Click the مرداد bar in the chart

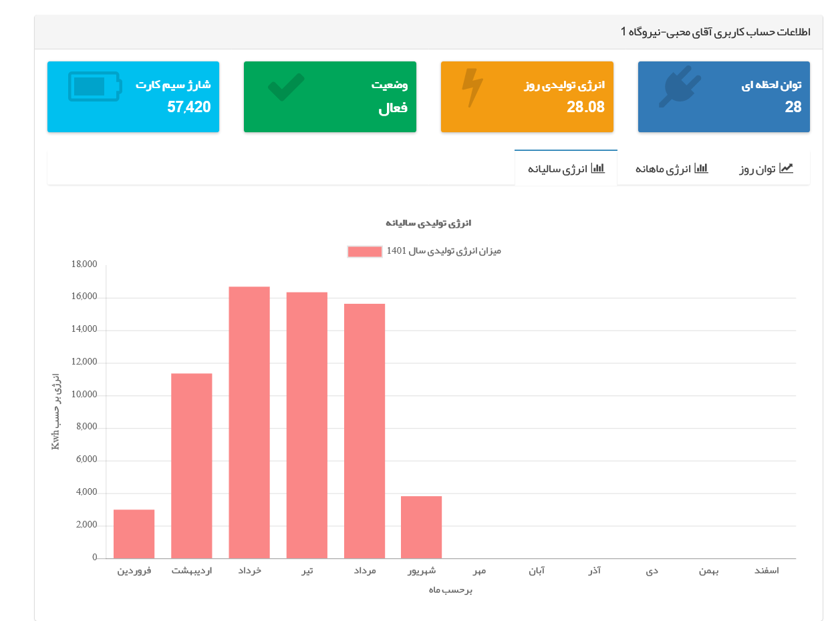[x=364, y=431]
